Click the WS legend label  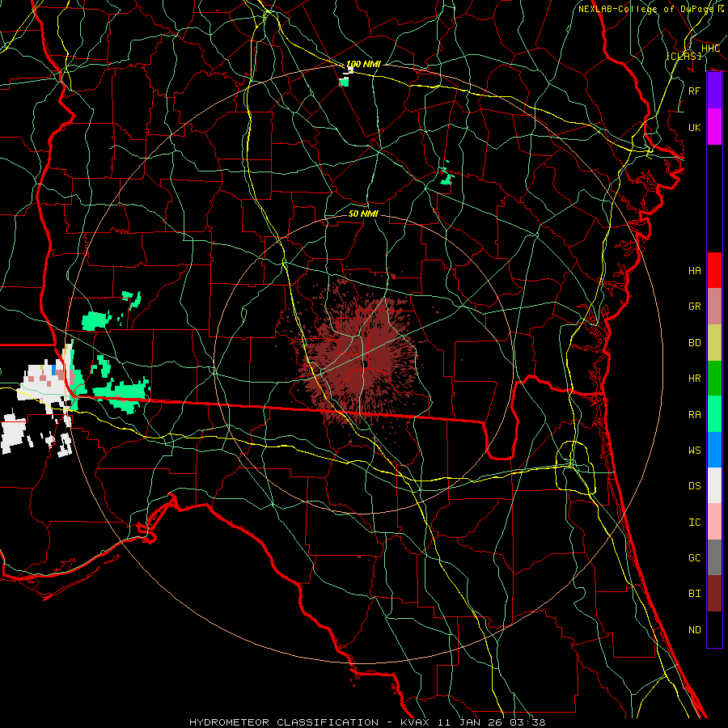(695, 451)
